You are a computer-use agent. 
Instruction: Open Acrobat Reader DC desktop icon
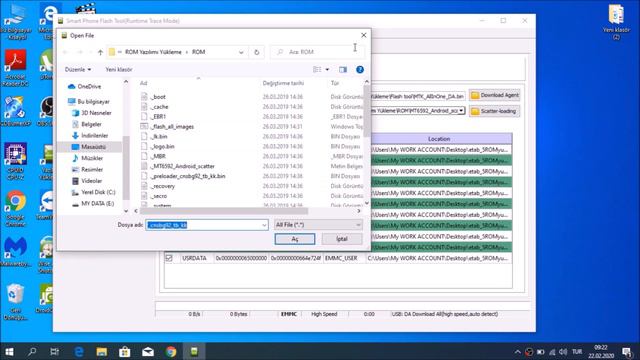click(16, 68)
